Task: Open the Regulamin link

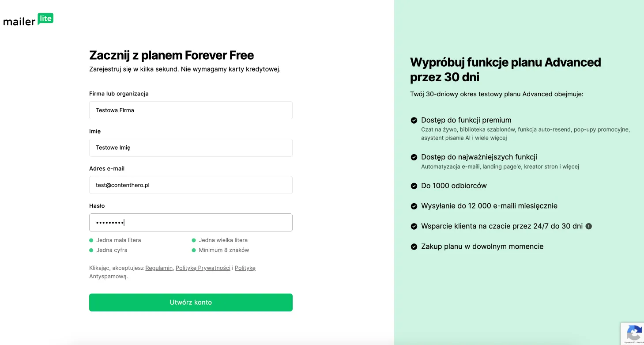Action: [159, 268]
